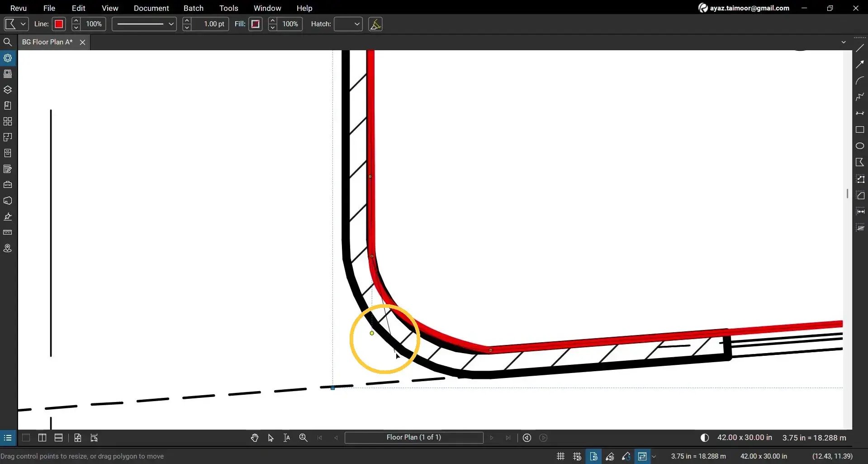Click the red Line color swatch
Viewport: 868px width, 464px height.
[x=59, y=24]
